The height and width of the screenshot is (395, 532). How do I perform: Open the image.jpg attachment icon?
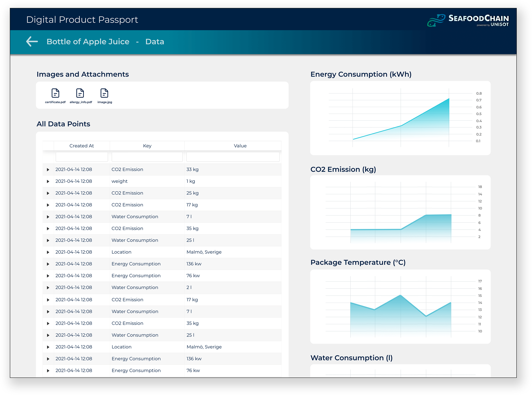click(x=104, y=93)
